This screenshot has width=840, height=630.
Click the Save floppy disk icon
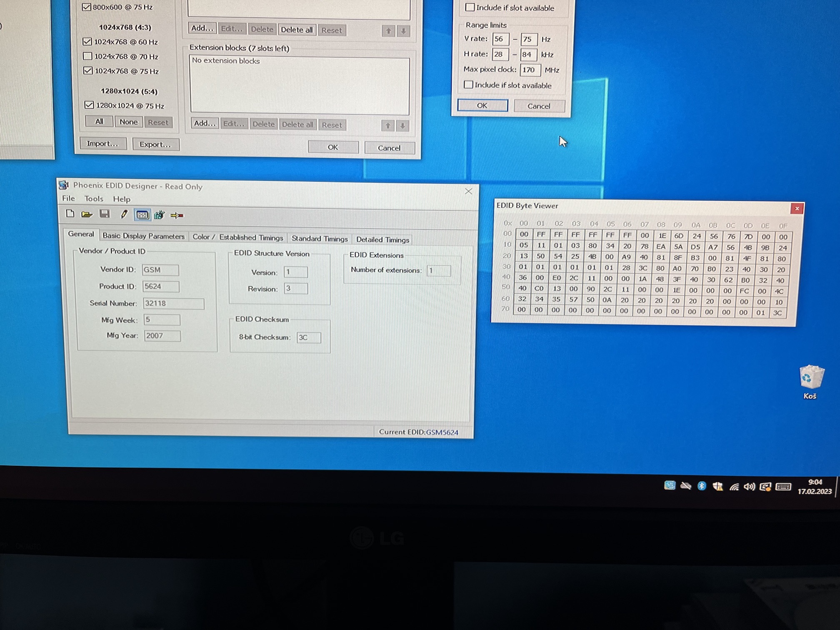pyautogui.click(x=104, y=214)
